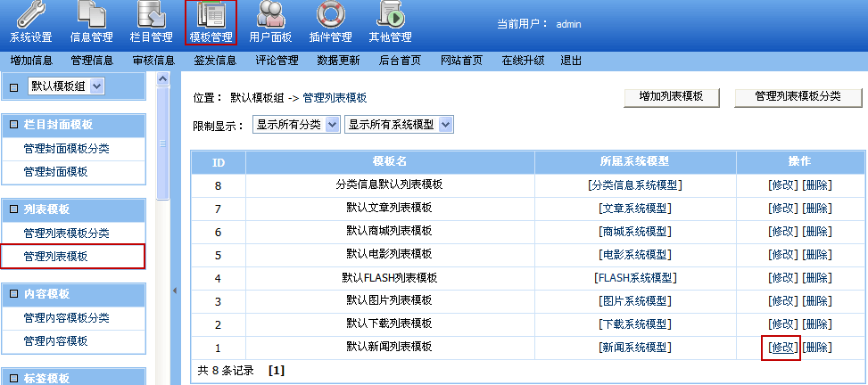Open 其他管理 icon
This screenshot has height=385, width=868.
click(390, 16)
